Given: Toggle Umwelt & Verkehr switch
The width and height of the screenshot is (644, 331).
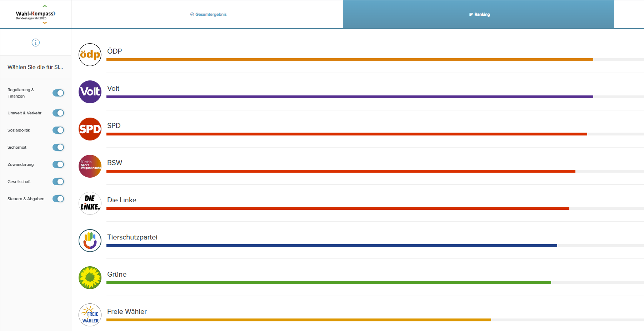Looking at the screenshot, I should pos(58,113).
